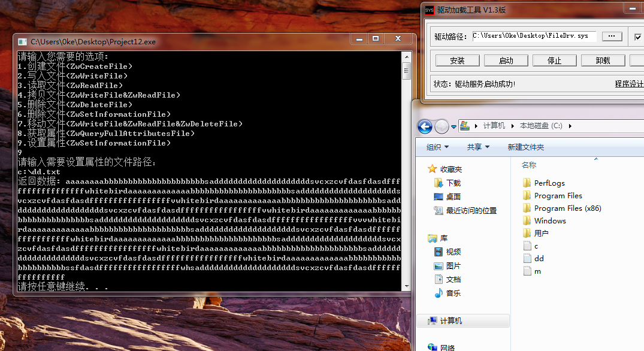
Task: Click the browse ellipsis button for driver path
Action: point(612,36)
